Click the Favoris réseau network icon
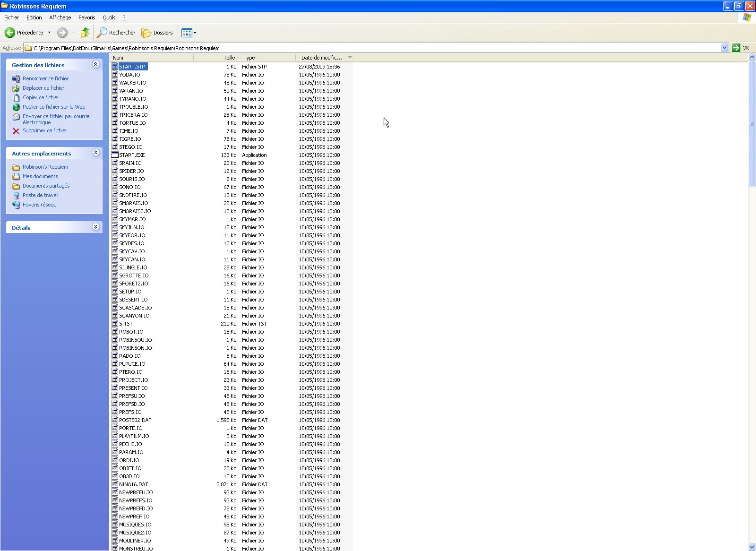This screenshot has width=756, height=551. point(16,205)
